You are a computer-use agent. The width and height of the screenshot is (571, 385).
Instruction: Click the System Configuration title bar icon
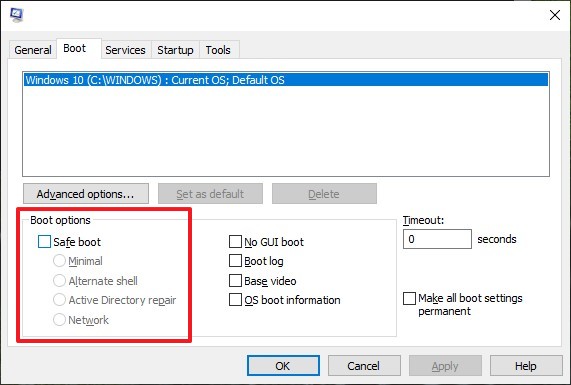pos(17,15)
